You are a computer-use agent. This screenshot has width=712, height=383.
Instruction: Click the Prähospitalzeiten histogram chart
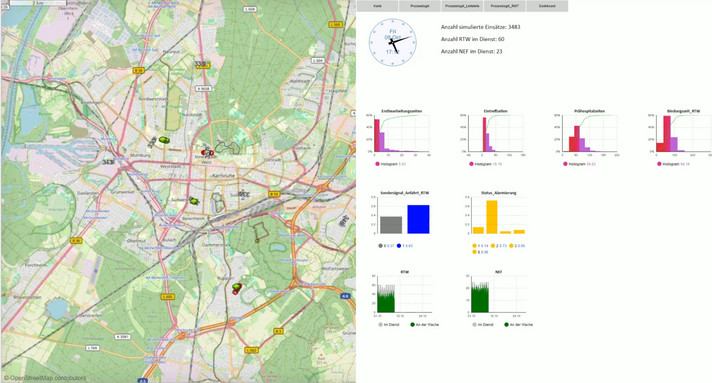pos(589,133)
